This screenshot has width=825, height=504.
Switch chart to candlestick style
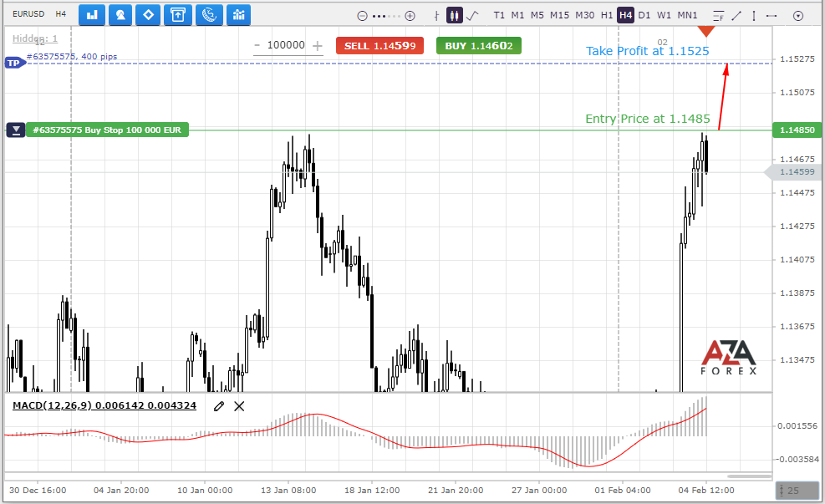pos(454,15)
